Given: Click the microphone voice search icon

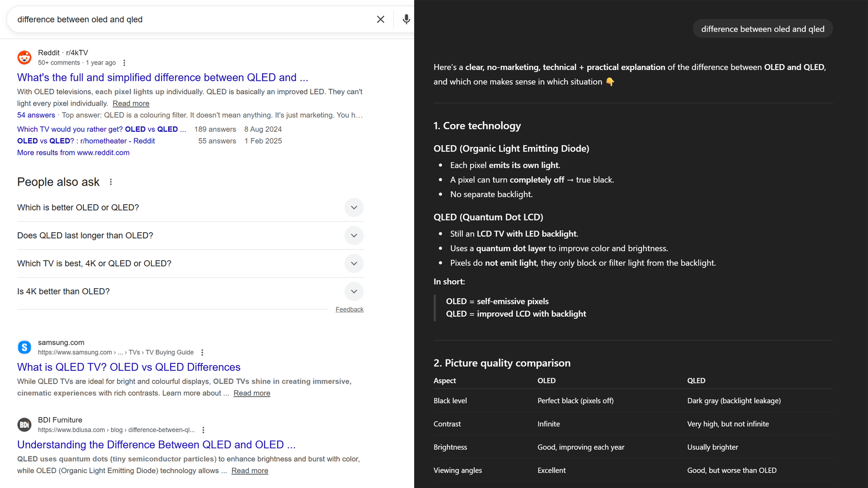Looking at the screenshot, I should pyautogui.click(x=406, y=19).
